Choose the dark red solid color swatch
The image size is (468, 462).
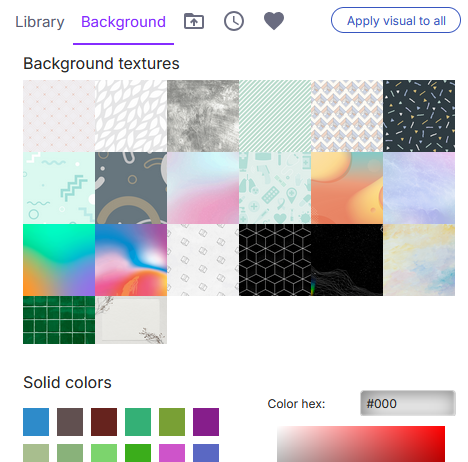pyautogui.click(x=104, y=422)
